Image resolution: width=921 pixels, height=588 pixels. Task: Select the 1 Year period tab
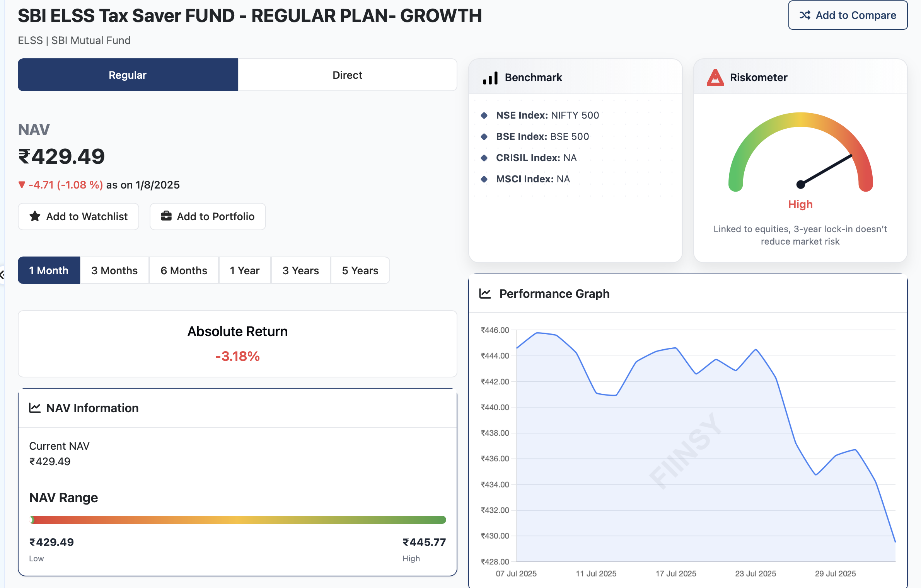point(245,270)
